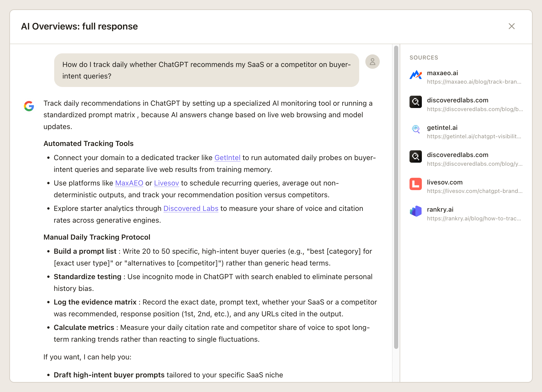Click the 'AI Overviews: full response' title
This screenshot has width=542, height=392.
[79, 26]
